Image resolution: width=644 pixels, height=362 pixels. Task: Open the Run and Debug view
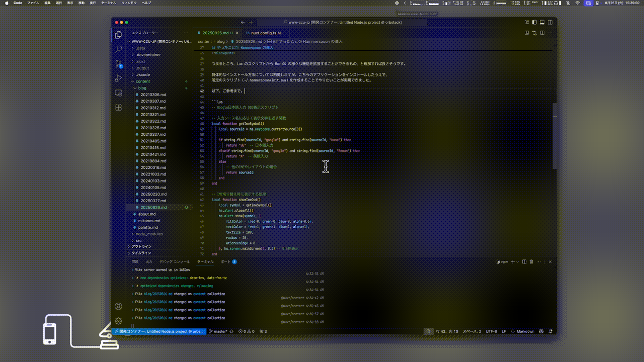[x=118, y=78]
